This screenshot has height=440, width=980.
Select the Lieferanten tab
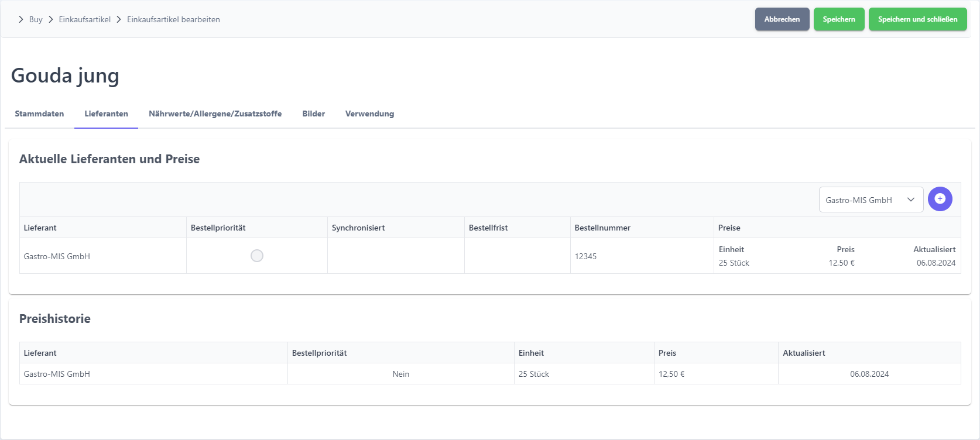(106, 114)
